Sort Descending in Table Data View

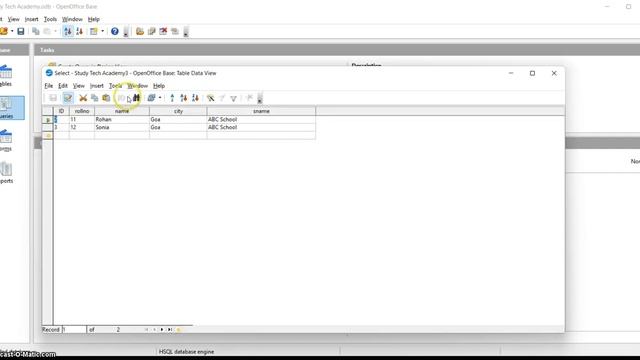(x=195, y=98)
